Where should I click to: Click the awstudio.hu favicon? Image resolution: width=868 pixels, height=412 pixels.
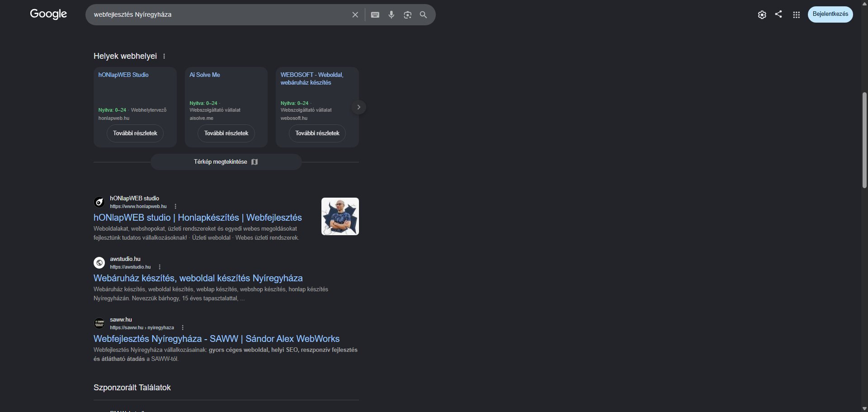pyautogui.click(x=99, y=263)
